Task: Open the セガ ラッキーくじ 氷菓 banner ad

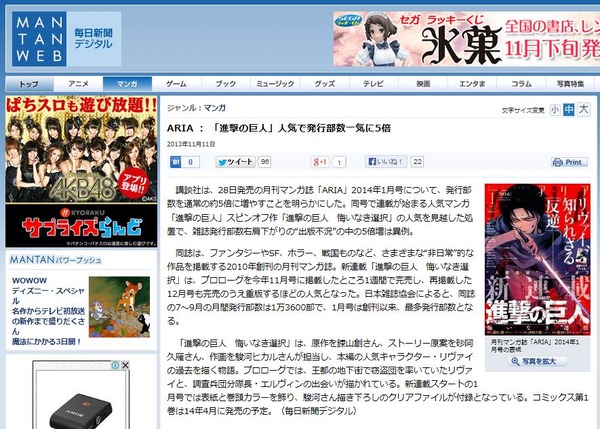Action: [466, 39]
